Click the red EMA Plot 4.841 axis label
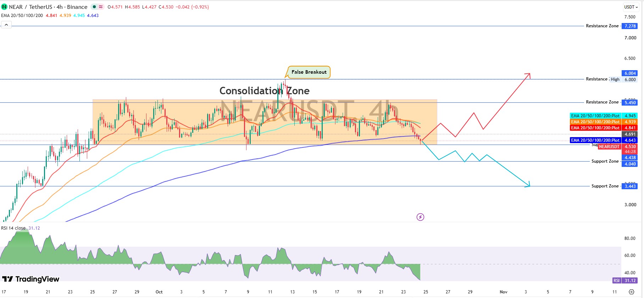Screen dimensions: 644x298 coord(604,128)
